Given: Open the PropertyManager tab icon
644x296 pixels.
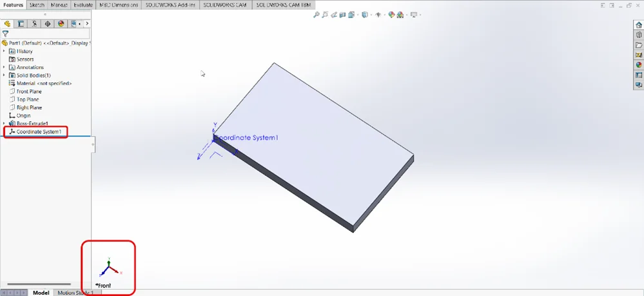Looking at the screenshot, I should (21, 24).
